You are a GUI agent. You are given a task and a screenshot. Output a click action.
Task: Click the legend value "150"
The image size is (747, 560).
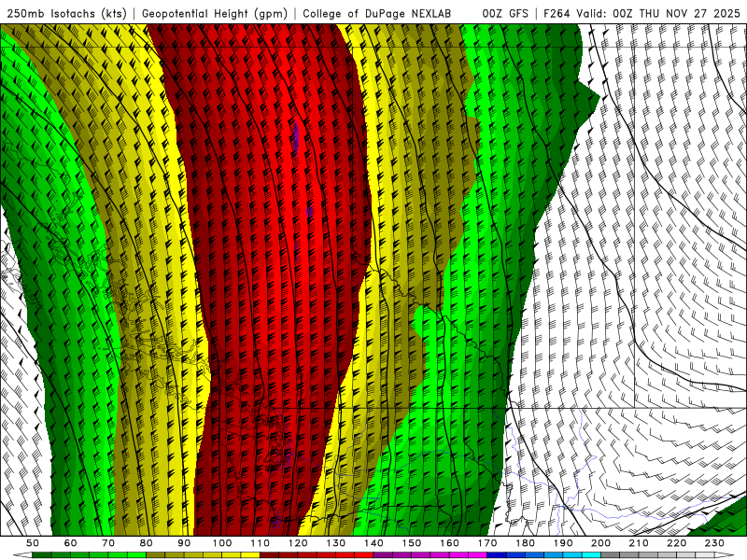pyautogui.click(x=411, y=543)
